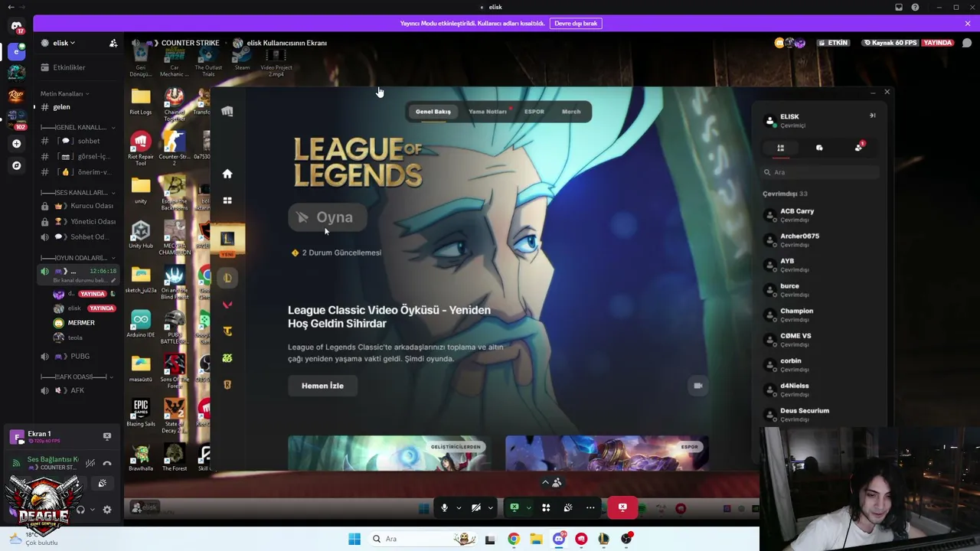Click the friends search field Ara

click(x=821, y=172)
